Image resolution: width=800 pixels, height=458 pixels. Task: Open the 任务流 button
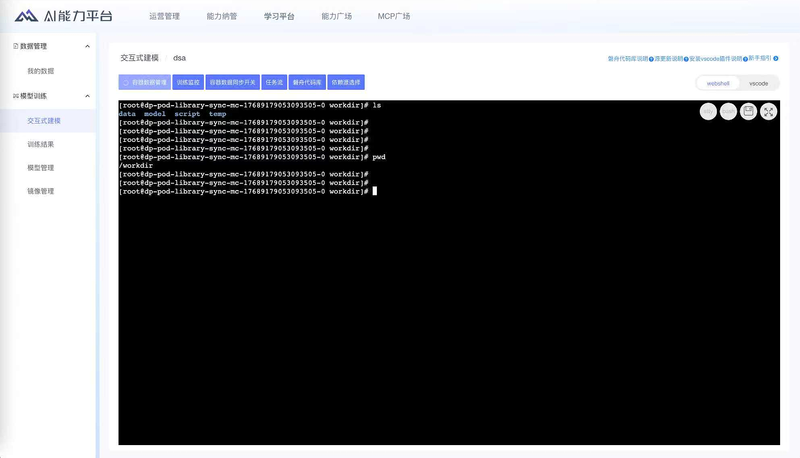coord(274,82)
